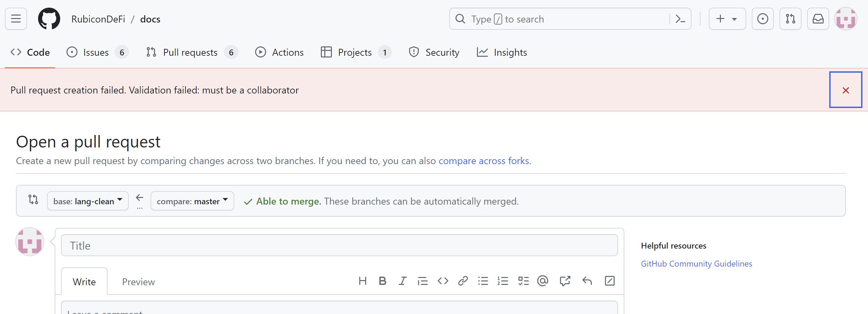Switch to the Preview tab
Image resolution: width=868 pixels, height=314 pixels.
pos(138,282)
